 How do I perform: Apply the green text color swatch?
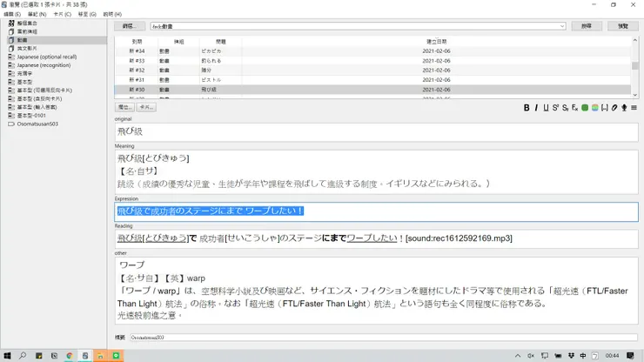585,108
